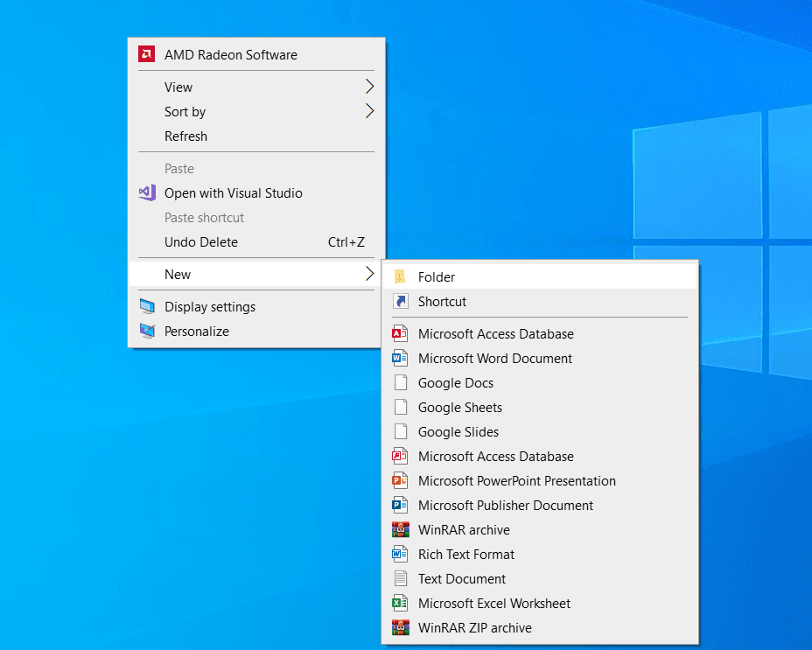
Task: Click the Rich Text Format icon
Action: pos(400,554)
